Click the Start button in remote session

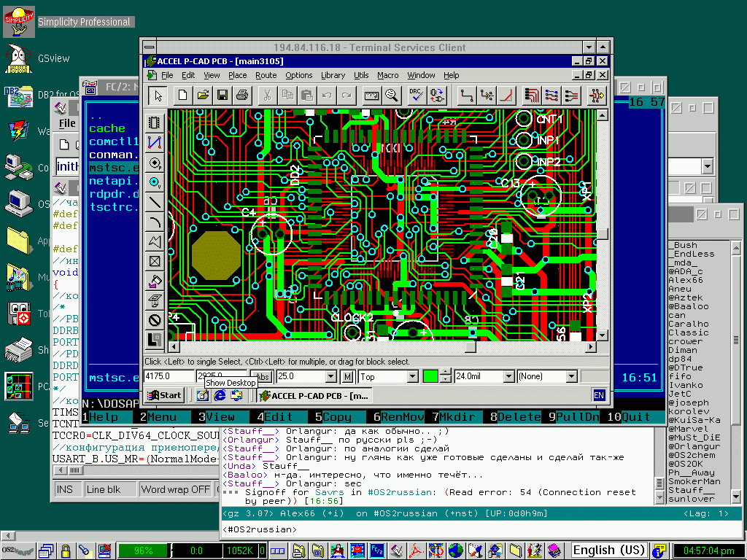[164, 395]
